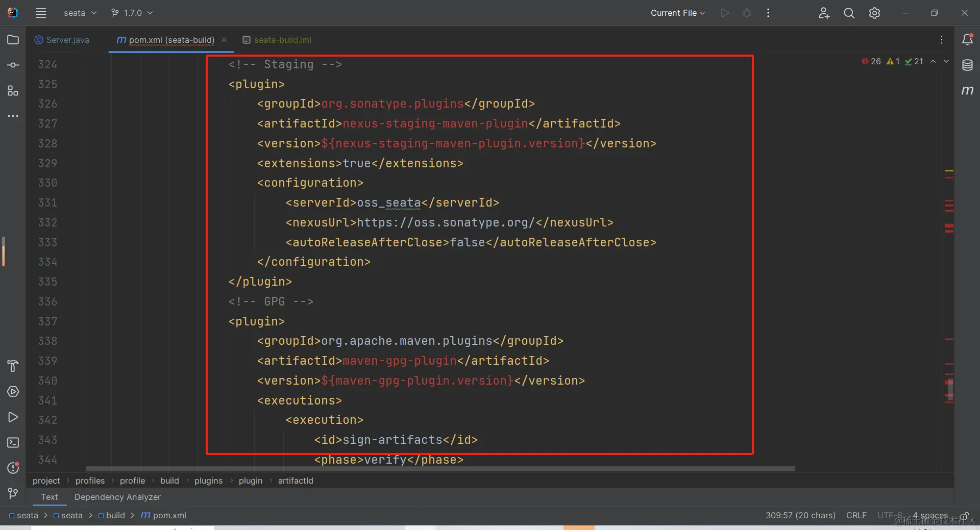Click the Debug bug icon
The height and width of the screenshot is (530, 980).
pyautogui.click(x=747, y=13)
